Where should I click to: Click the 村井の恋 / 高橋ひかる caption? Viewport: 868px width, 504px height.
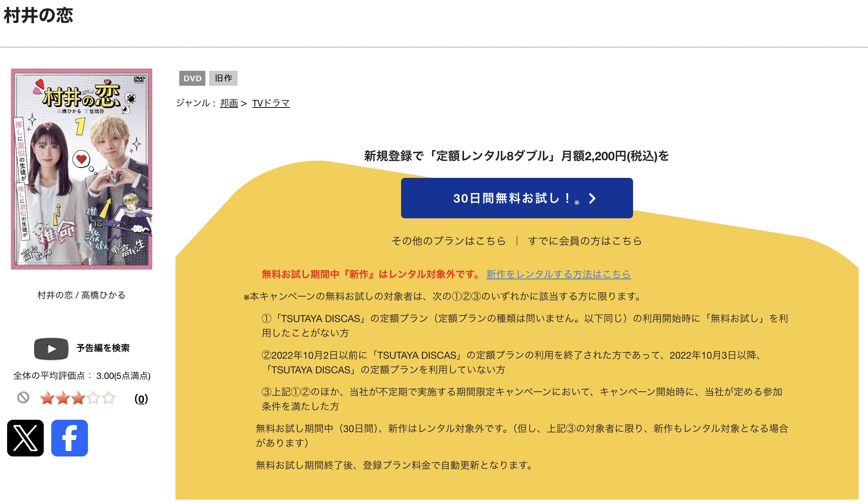coord(82,295)
